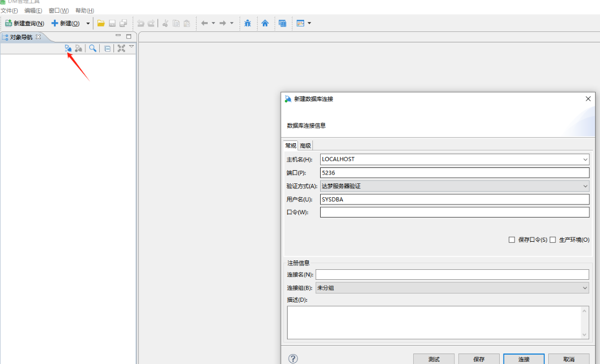
Task: Click the magnifier search icon in 对象导航
Action: tap(93, 48)
